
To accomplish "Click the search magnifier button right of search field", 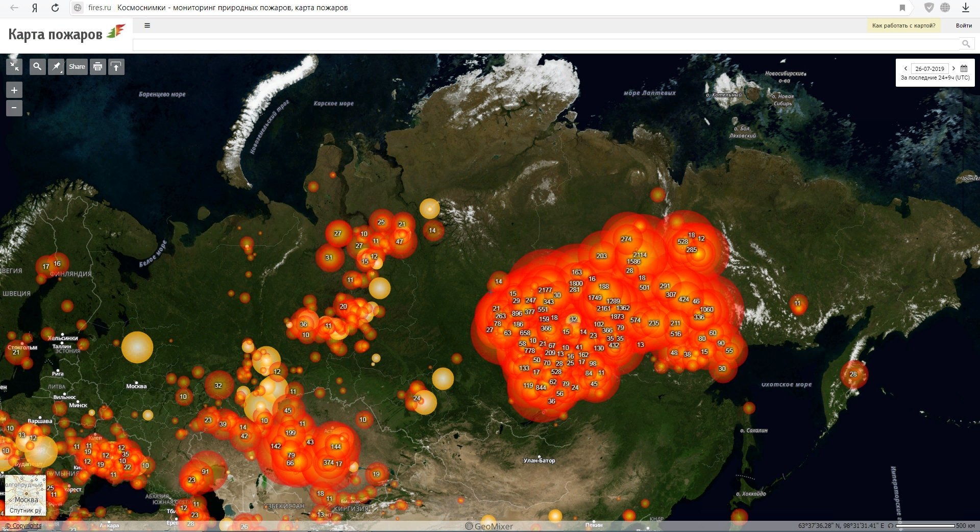I will pos(966,44).
